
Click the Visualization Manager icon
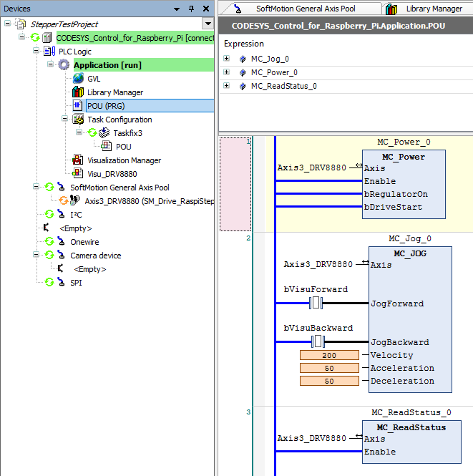coord(79,160)
